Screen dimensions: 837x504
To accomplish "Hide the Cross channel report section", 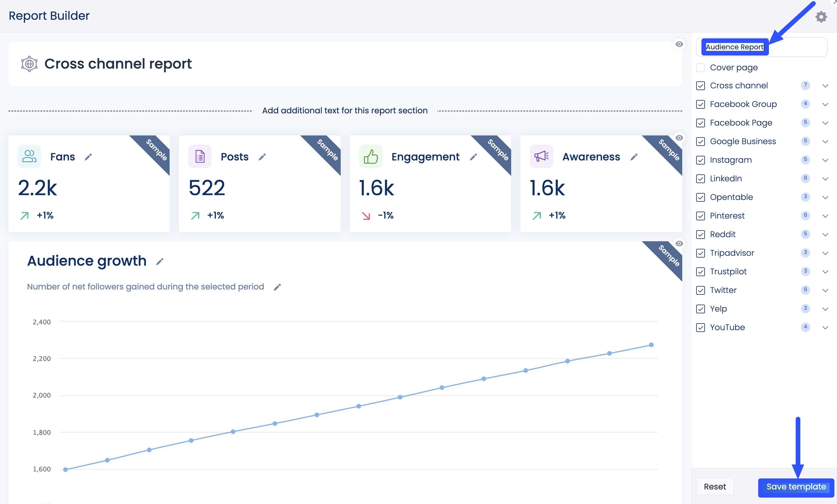I will (x=679, y=44).
